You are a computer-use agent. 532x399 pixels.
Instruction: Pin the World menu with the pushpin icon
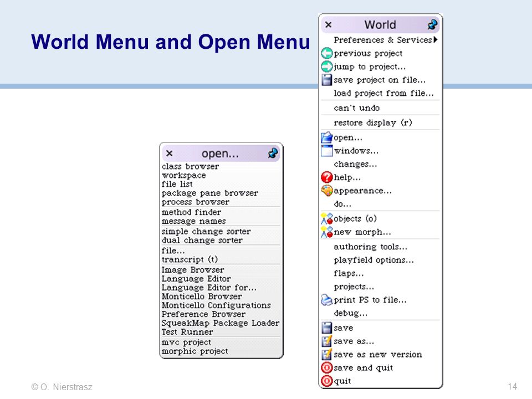(x=432, y=24)
